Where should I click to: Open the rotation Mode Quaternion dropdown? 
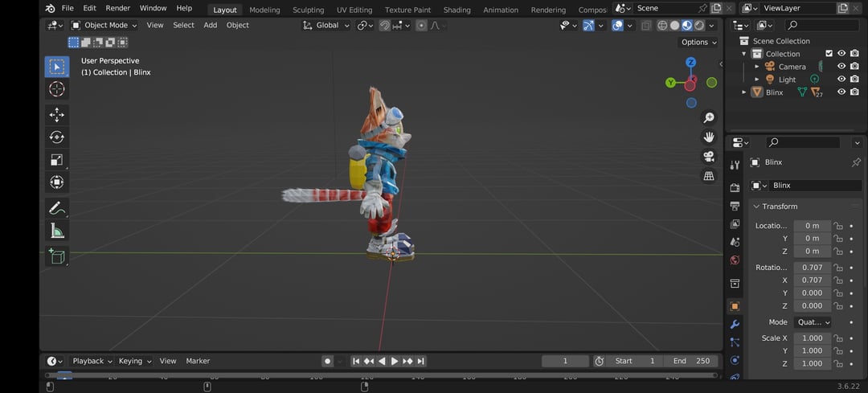812,322
